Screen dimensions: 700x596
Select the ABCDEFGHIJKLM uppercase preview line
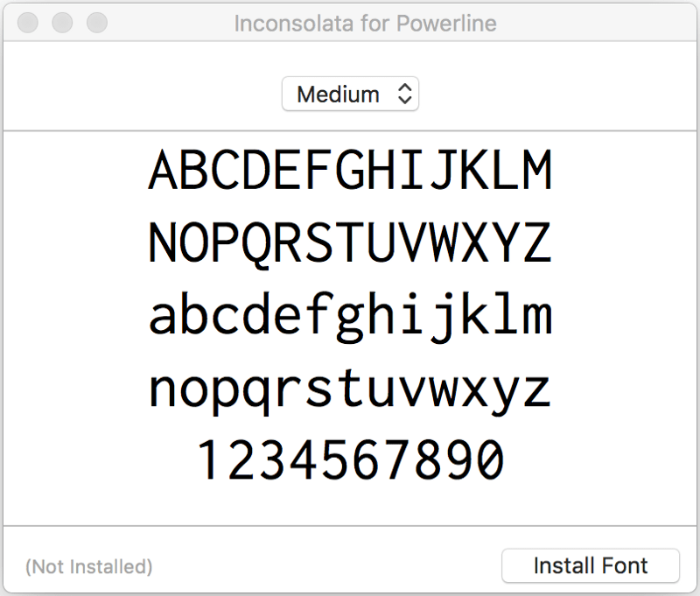point(351,170)
